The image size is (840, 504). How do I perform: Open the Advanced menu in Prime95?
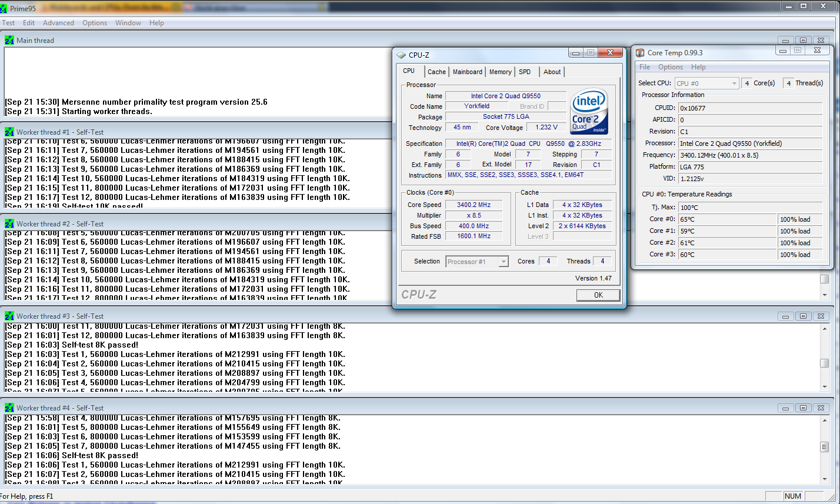(58, 23)
